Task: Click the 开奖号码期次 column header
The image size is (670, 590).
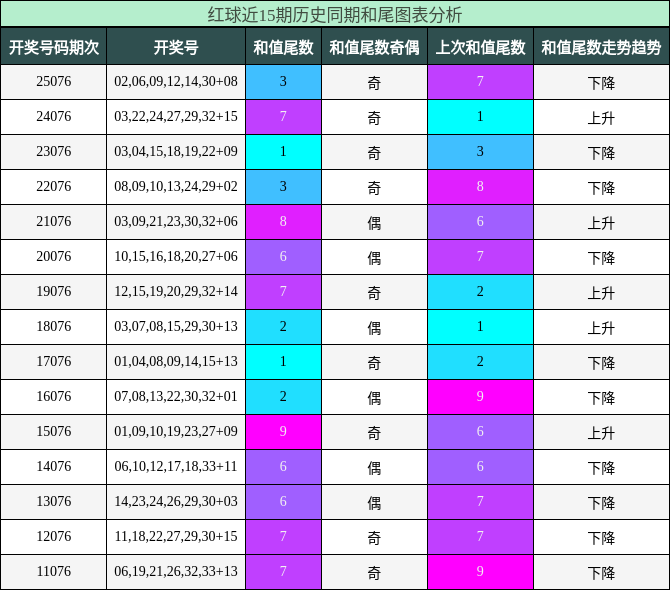Action: coord(53,47)
